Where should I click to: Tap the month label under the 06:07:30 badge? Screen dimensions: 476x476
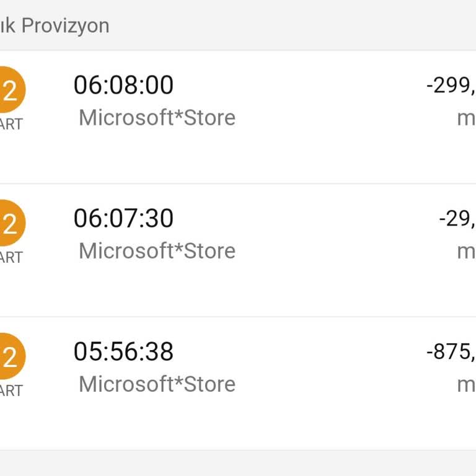(11, 257)
